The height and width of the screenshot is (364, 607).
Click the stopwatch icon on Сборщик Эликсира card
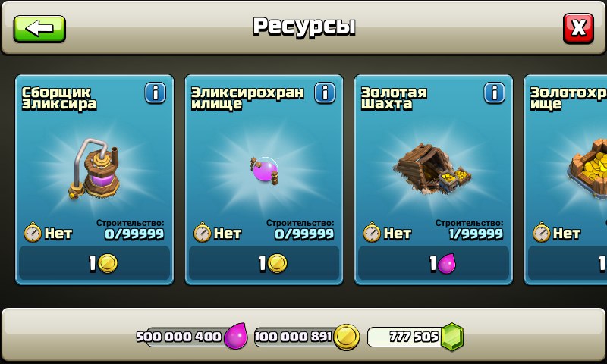(x=33, y=233)
